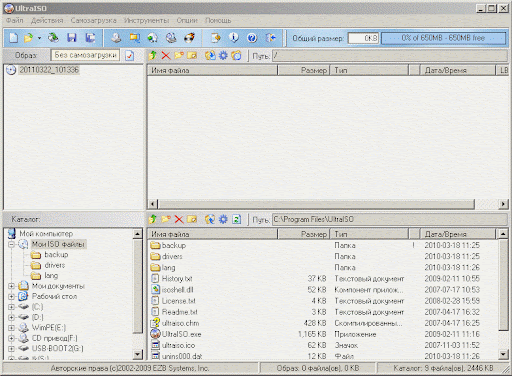
Task: Click the document with arrow toolbar icon
Action: [x=216, y=38]
